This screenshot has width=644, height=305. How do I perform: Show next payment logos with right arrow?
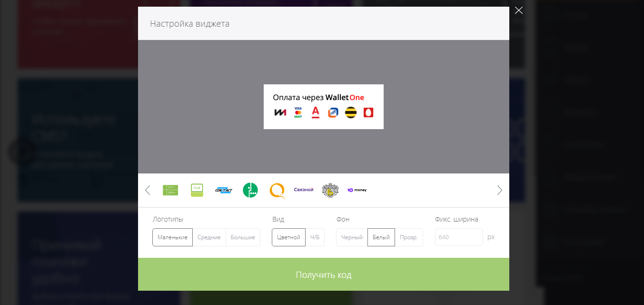pos(499,190)
